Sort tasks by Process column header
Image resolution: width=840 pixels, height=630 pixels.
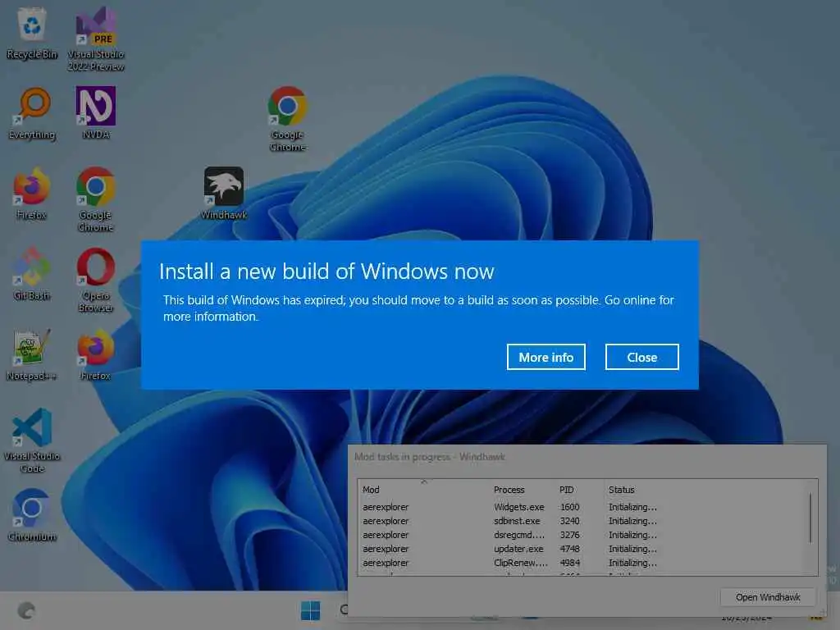click(523, 490)
